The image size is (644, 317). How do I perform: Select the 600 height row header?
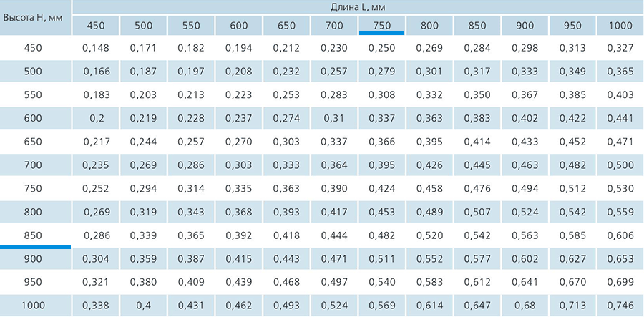pos(33,118)
